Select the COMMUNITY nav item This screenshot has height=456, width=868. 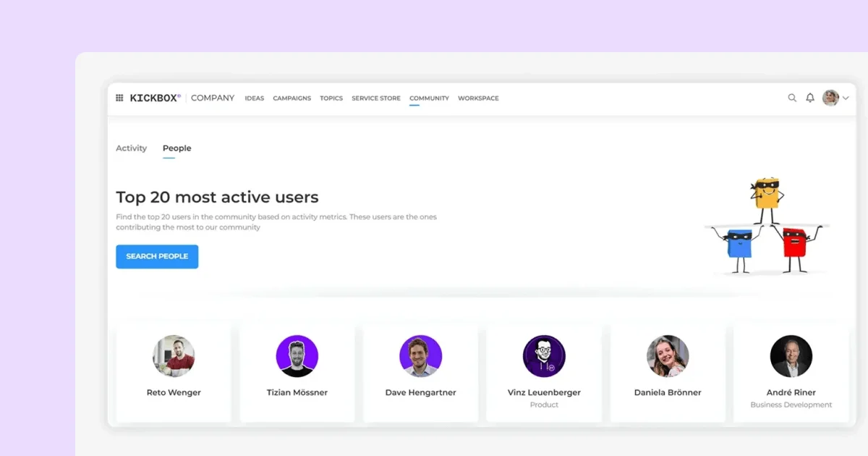pos(429,98)
